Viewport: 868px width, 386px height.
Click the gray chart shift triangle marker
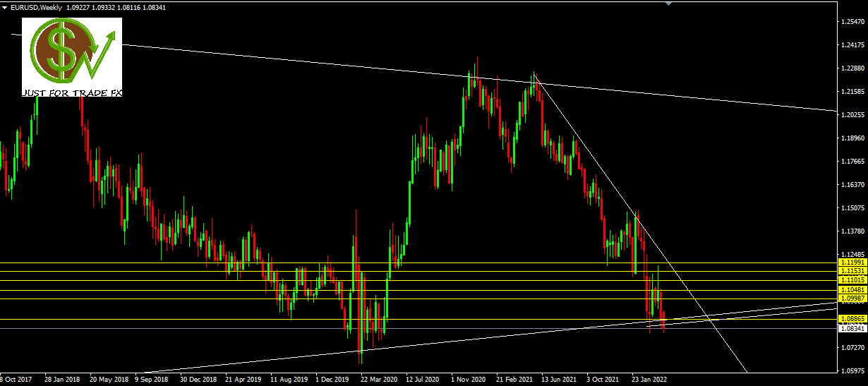click(x=669, y=4)
